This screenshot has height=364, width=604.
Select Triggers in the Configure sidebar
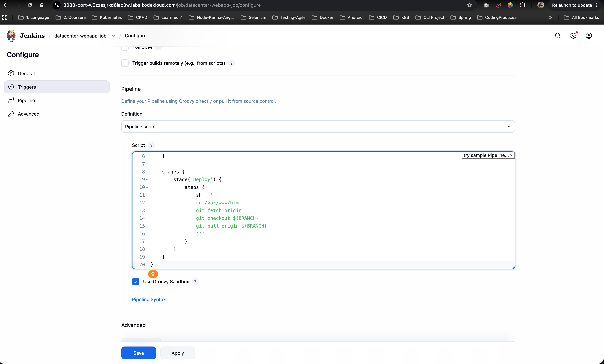point(57,87)
